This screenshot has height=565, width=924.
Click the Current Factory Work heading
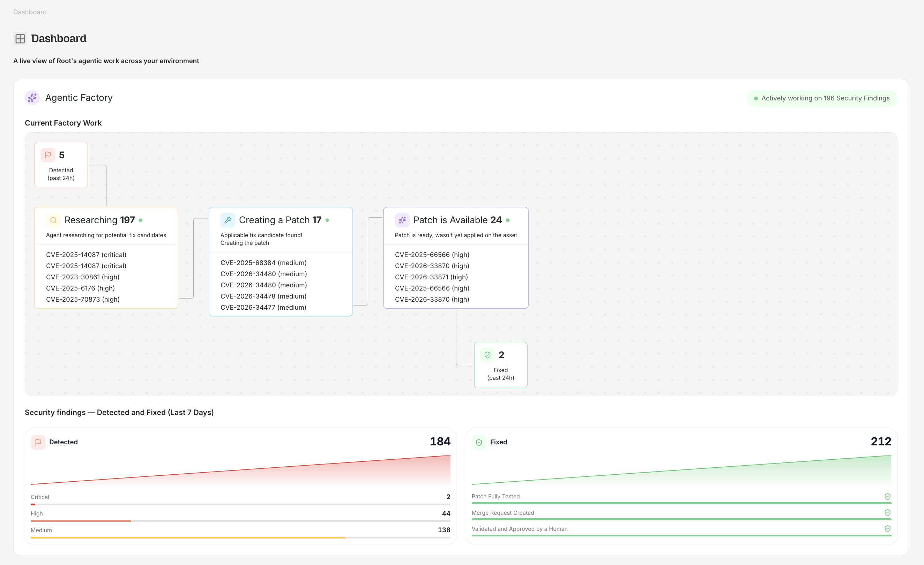click(63, 123)
